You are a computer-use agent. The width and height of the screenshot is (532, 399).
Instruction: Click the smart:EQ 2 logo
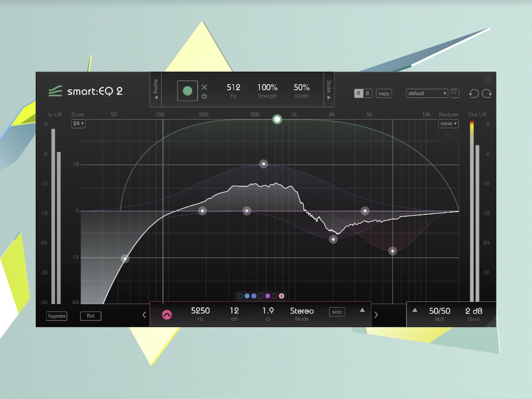(x=86, y=91)
